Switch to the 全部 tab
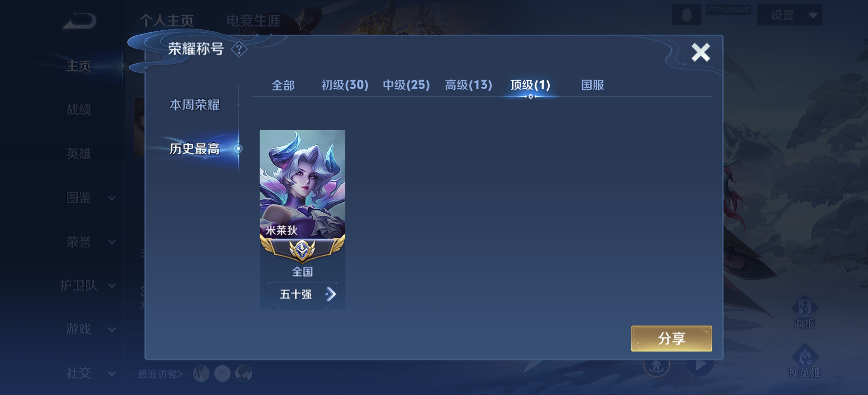The width and height of the screenshot is (868, 395). coord(283,85)
